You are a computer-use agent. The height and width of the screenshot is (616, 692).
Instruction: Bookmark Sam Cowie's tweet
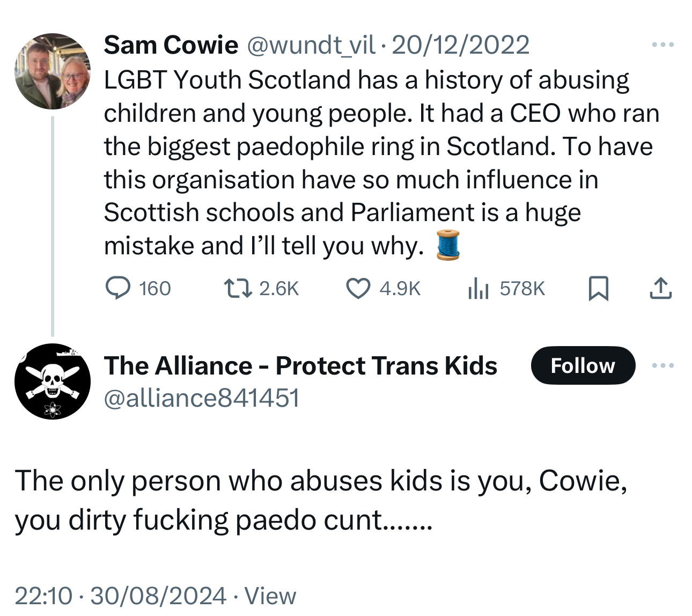(598, 289)
